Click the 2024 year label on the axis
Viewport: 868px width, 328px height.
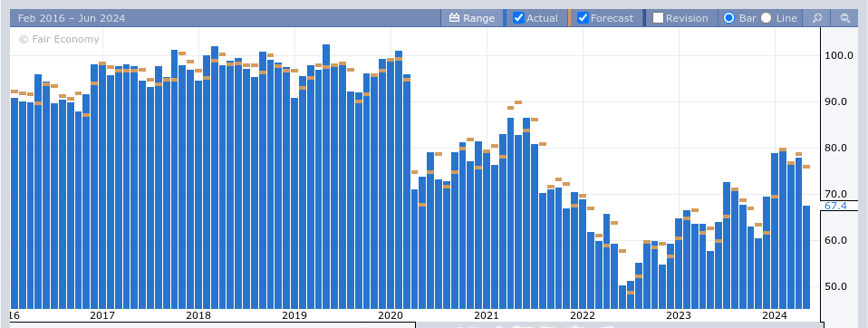(775, 315)
